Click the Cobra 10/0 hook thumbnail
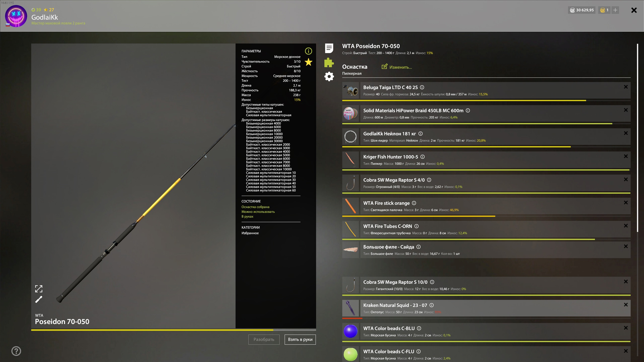The width and height of the screenshot is (644, 362). pos(351,285)
